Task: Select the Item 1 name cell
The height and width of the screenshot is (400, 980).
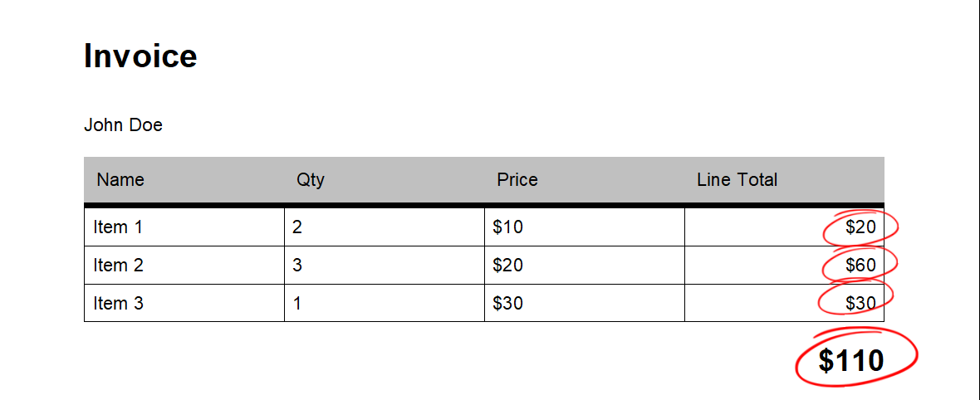Action: [184, 227]
